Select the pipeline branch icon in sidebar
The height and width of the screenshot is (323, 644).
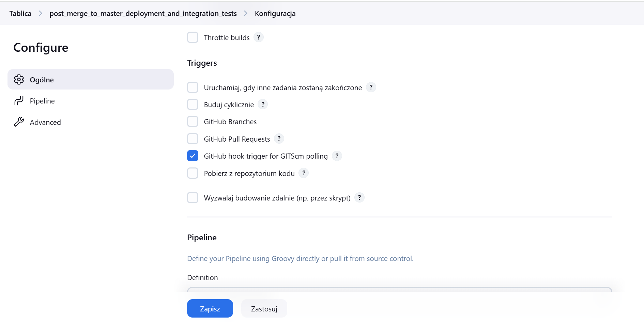19,100
